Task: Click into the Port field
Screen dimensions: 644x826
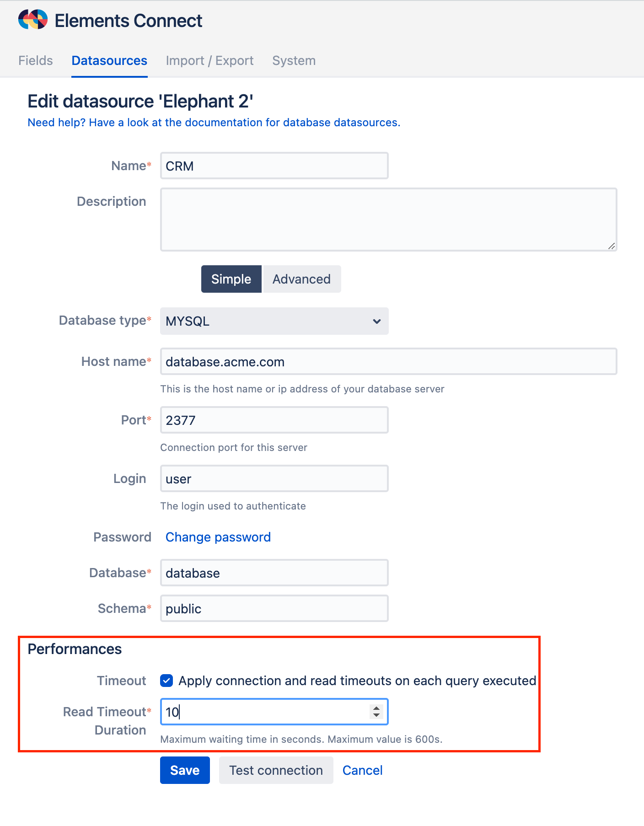Action: pos(274,420)
